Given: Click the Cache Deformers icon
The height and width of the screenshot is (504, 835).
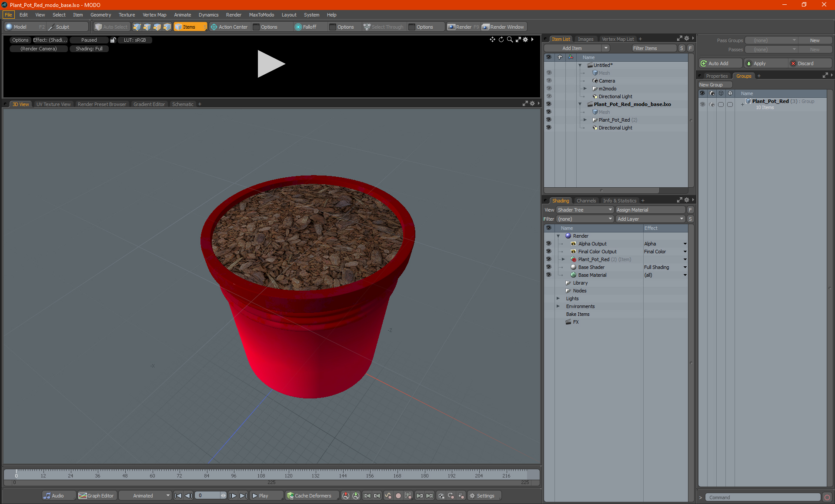Looking at the screenshot, I should [x=291, y=496].
